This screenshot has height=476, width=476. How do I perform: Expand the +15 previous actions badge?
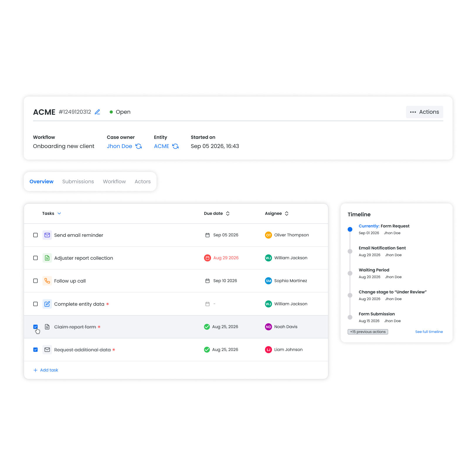click(x=368, y=332)
